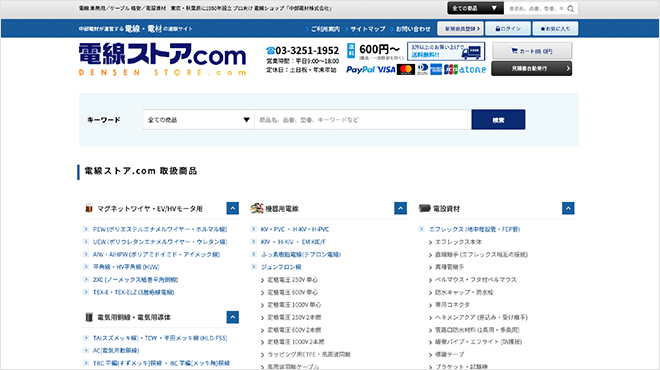Screen dimensions: 660x370
Task: Click the magnet wire category icon
Action: (88, 208)
